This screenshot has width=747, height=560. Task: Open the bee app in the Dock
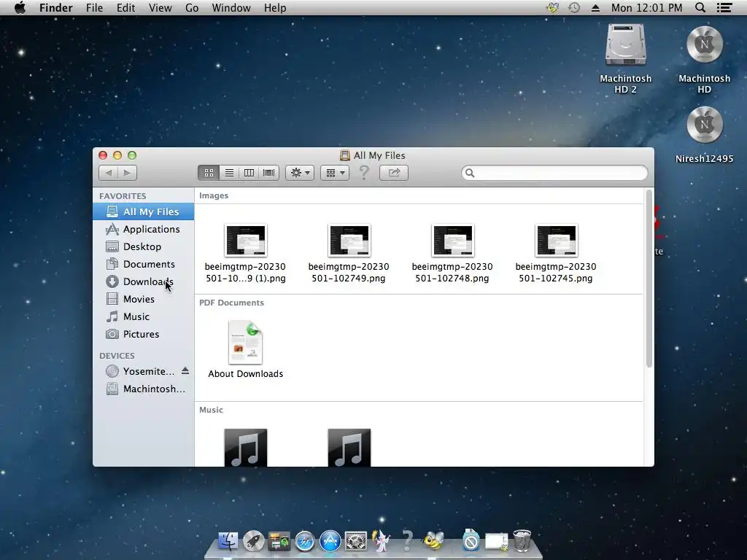[x=433, y=541]
